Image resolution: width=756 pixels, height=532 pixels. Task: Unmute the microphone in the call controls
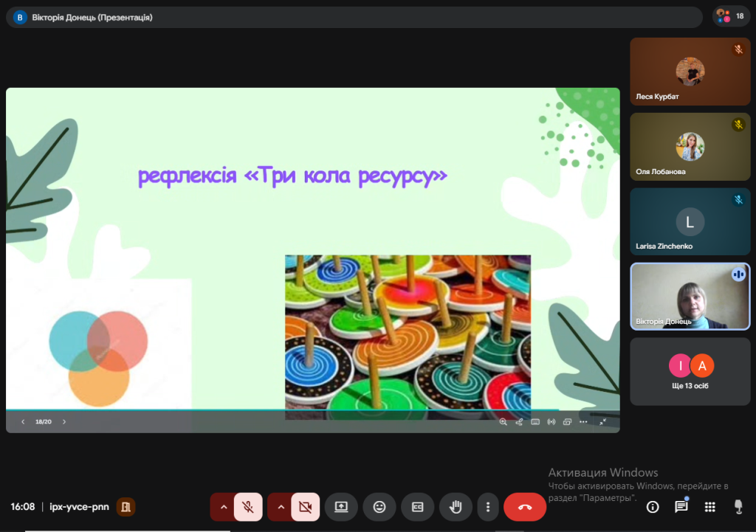point(249,507)
